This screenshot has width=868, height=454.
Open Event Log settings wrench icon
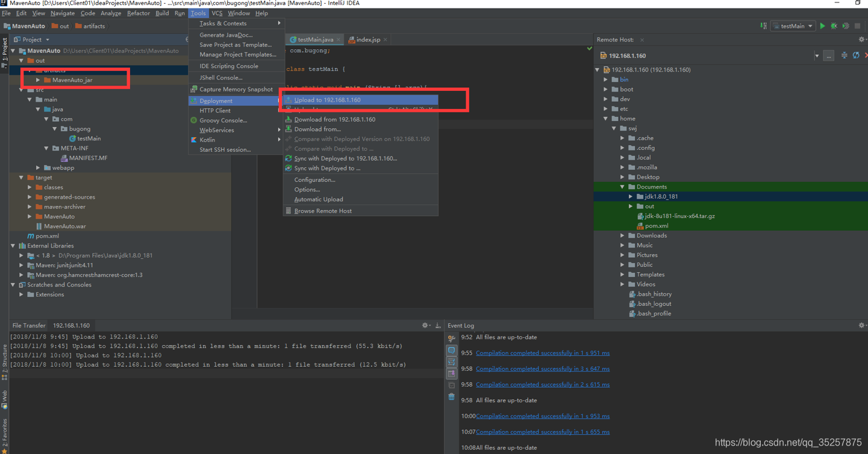[451, 338]
